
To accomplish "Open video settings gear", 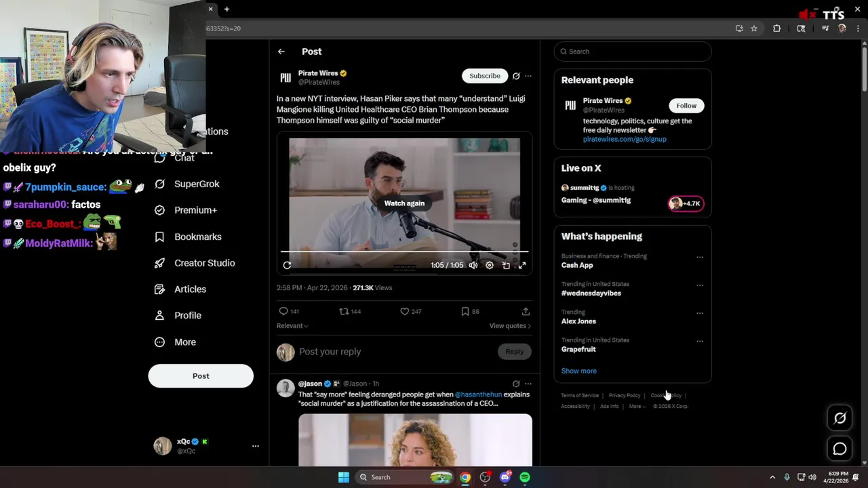I will (490, 266).
